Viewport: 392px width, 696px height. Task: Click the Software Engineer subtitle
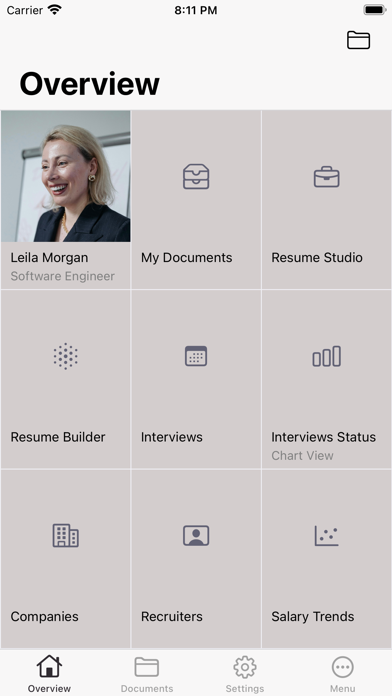[x=63, y=276]
